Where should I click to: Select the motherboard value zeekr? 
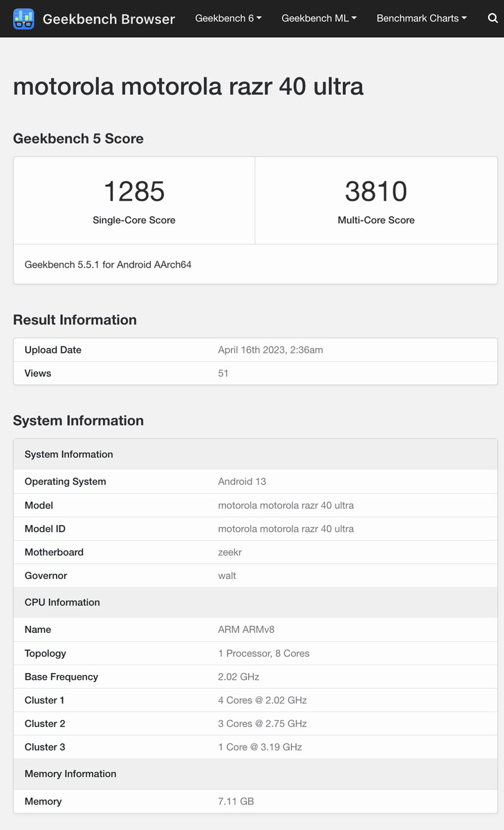pyautogui.click(x=230, y=552)
